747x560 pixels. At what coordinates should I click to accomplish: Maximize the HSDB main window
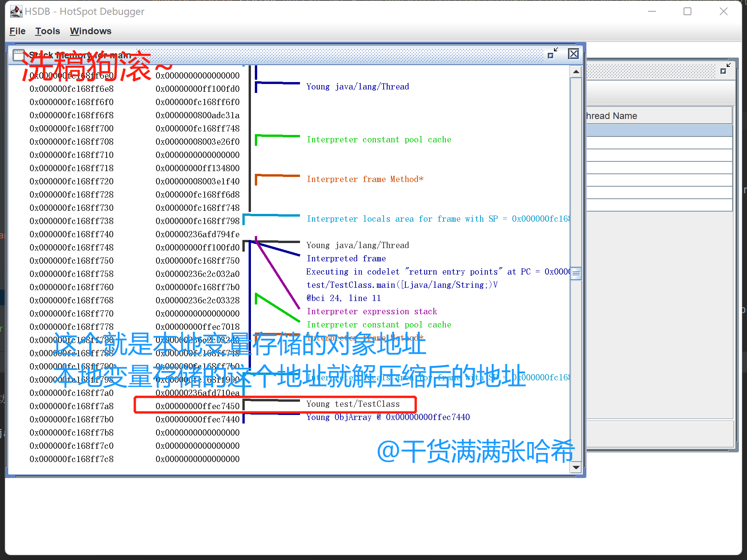(x=687, y=11)
